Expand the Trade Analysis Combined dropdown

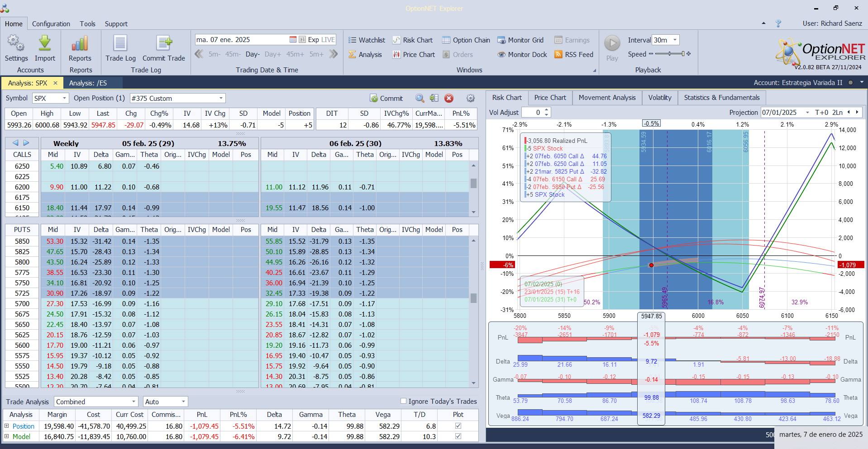tap(134, 402)
